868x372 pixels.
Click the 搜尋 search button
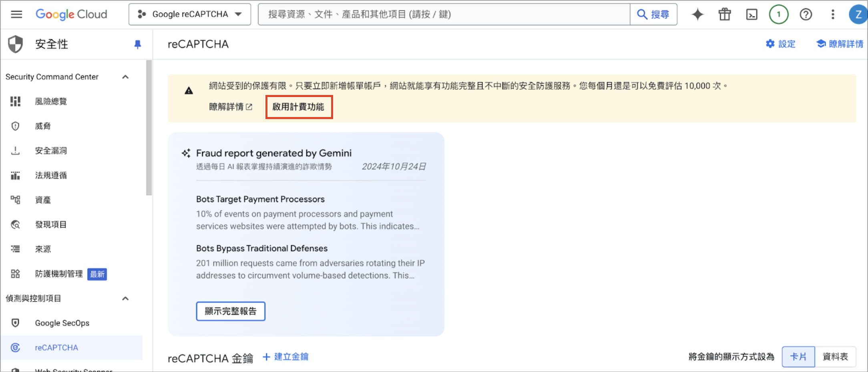pos(653,14)
